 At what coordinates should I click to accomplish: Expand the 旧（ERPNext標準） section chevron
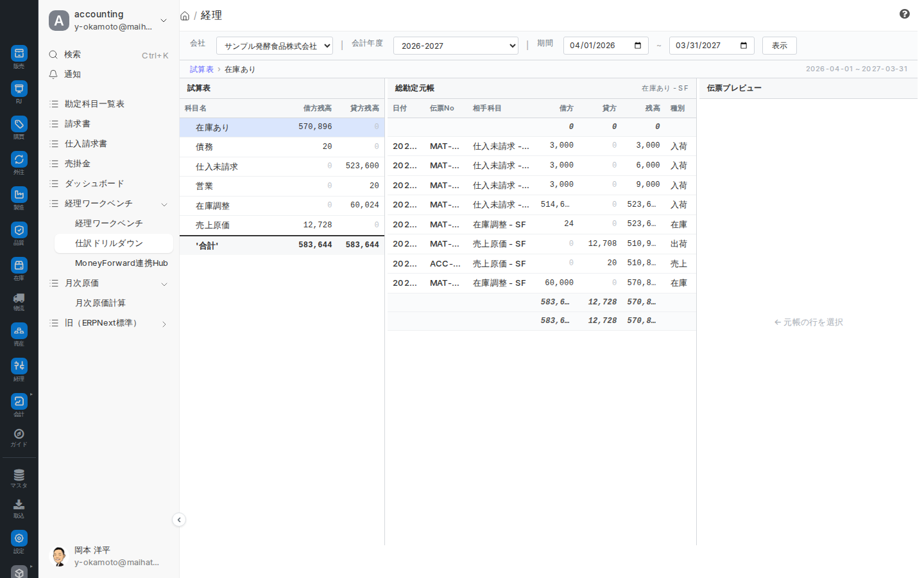[x=164, y=324]
